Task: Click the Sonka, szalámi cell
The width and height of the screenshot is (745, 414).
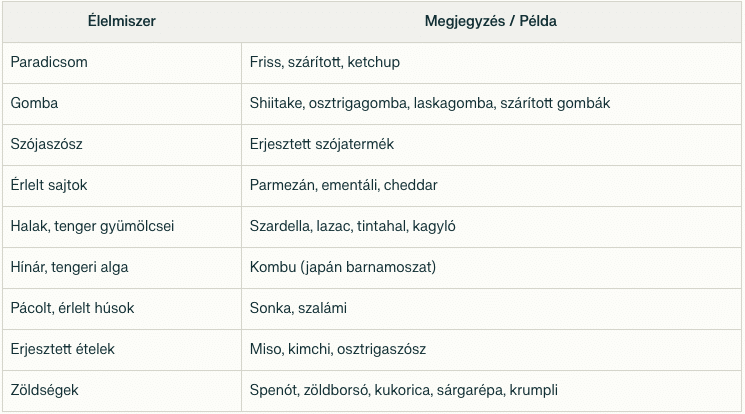Action: point(491,308)
